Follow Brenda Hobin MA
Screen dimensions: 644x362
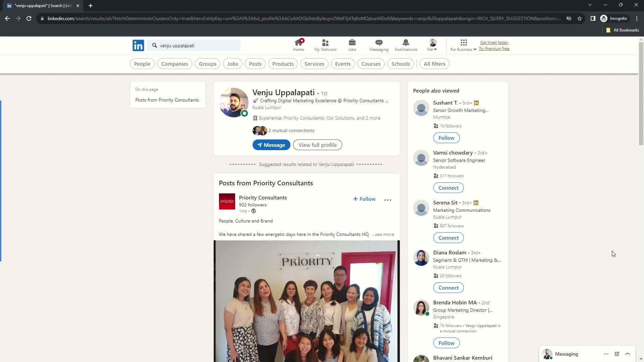click(x=446, y=343)
